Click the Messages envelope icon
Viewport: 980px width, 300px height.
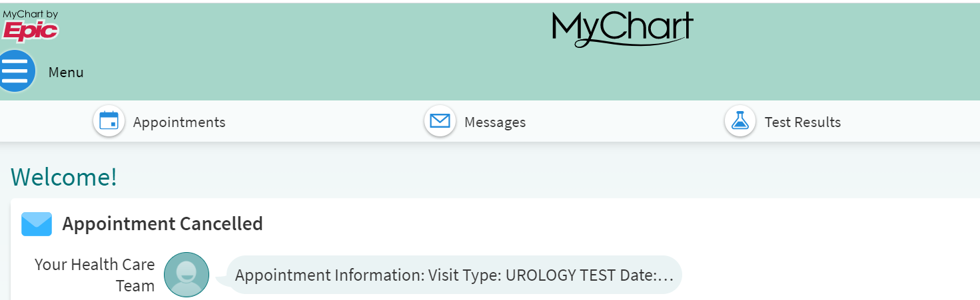[x=440, y=122]
